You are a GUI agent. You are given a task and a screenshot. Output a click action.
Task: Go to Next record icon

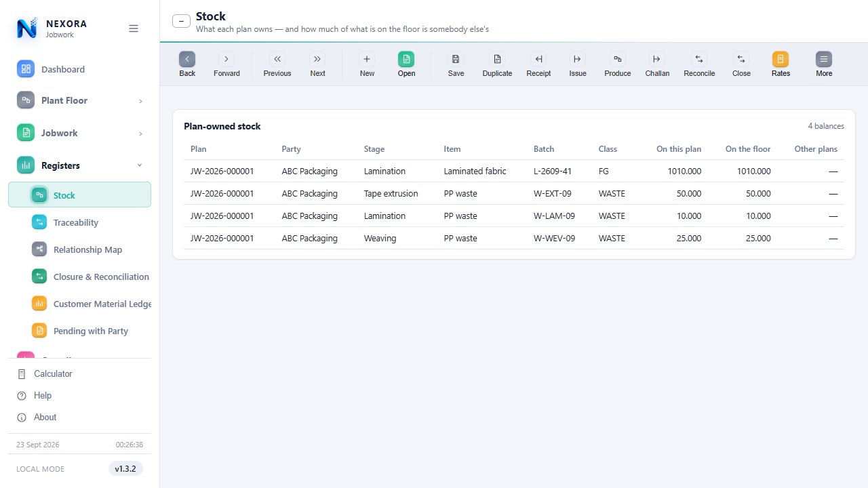[x=317, y=59]
